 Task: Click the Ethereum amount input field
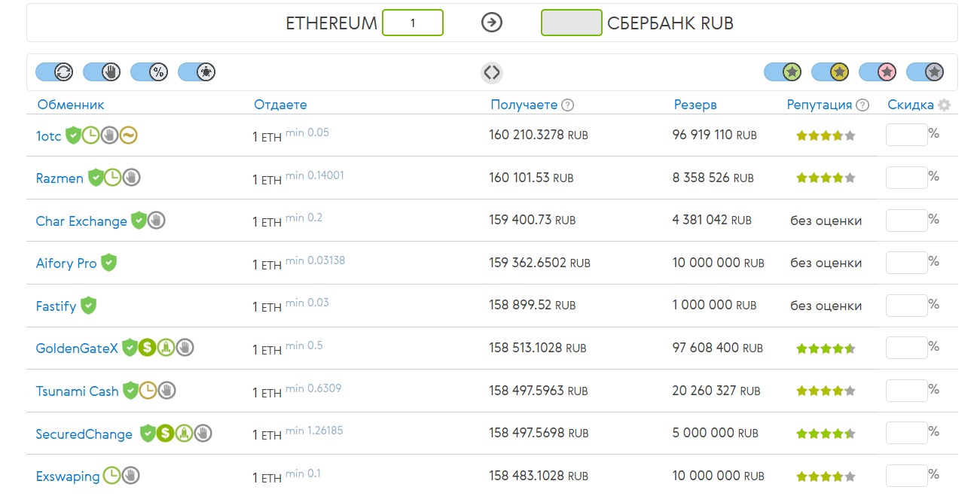coord(413,23)
